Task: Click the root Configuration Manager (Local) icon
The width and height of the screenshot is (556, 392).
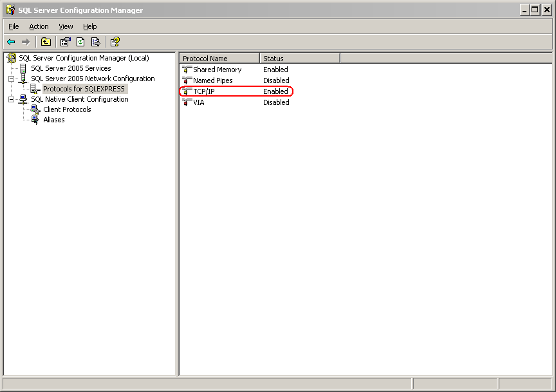Action: click(x=12, y=58)
